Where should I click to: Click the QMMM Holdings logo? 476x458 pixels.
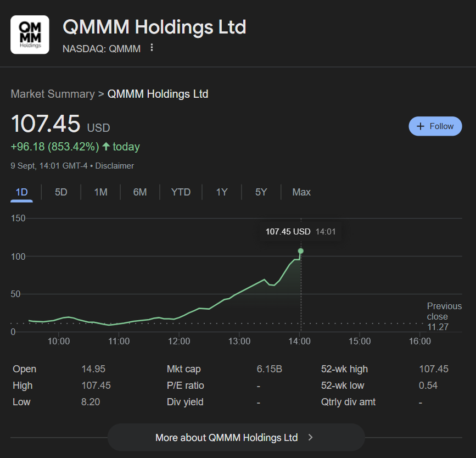click(30, 35)
